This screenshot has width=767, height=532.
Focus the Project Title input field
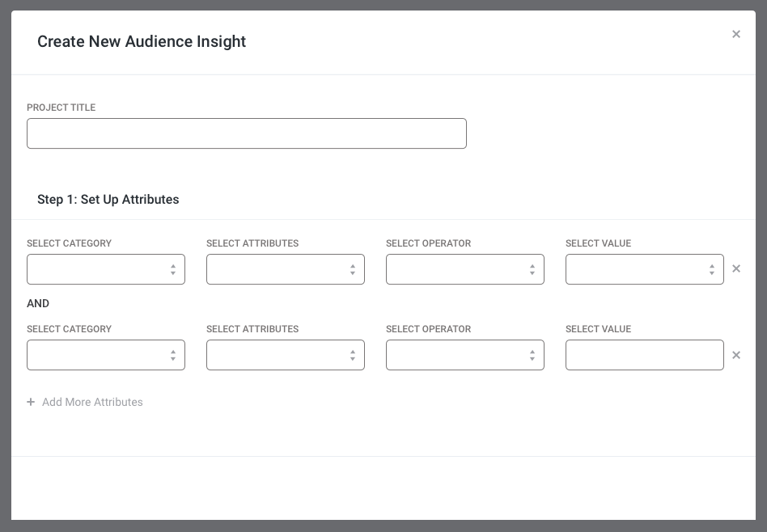tap(247, 133)
